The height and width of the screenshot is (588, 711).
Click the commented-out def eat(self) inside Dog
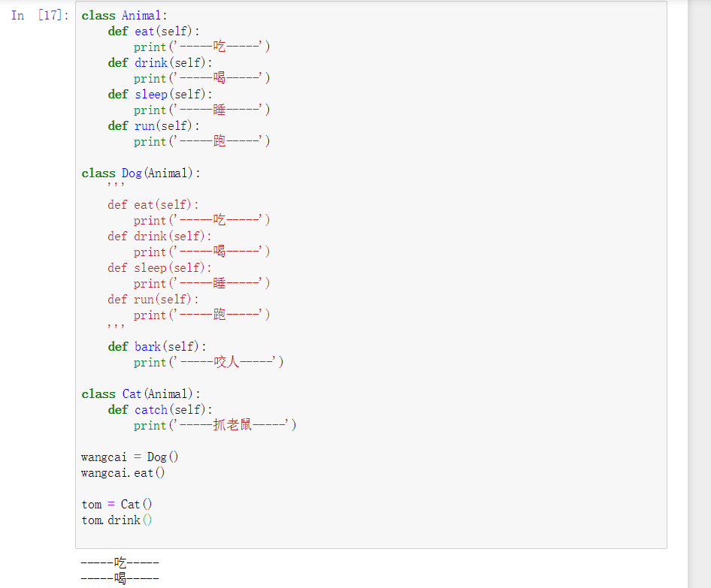click(153, 205)
